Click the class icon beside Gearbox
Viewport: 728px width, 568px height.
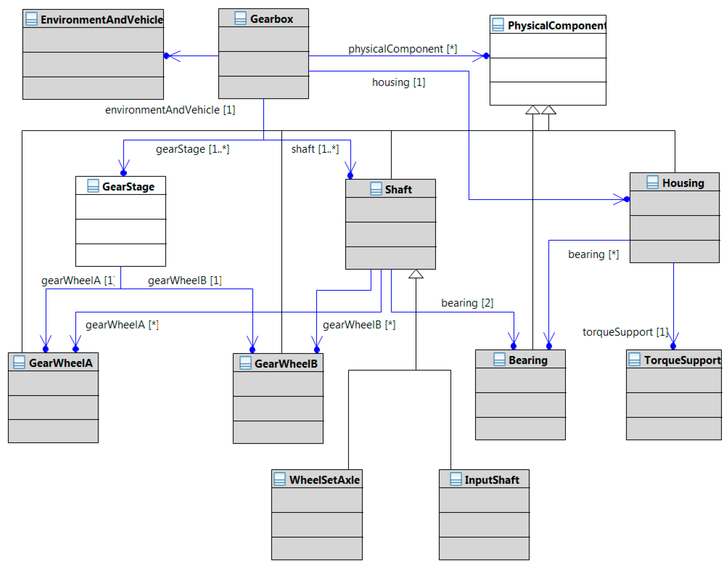pos(240,18)
